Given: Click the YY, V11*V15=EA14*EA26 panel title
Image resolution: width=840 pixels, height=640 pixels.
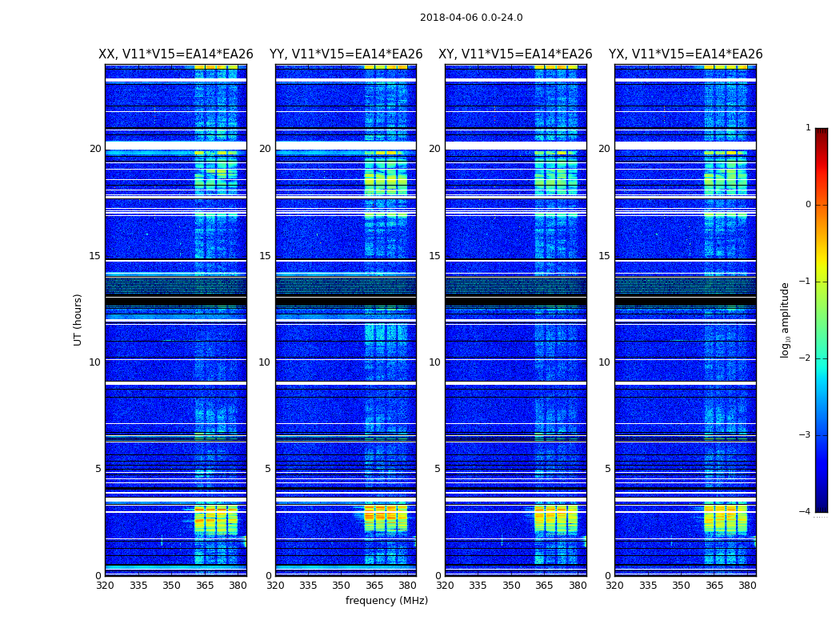Looking at the screenshot, I should click(x=346, y=54).
